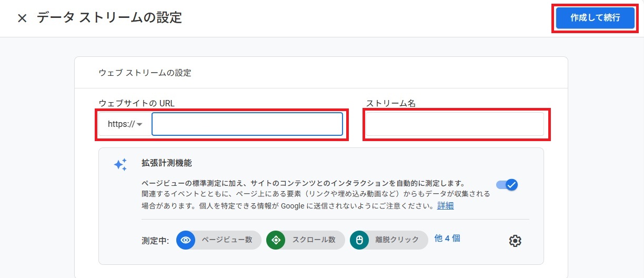Click the ウェブ ストリームの設定 heading
This screenshot has height=278, width=644.
pyautogui.click(x=145, y=73)
